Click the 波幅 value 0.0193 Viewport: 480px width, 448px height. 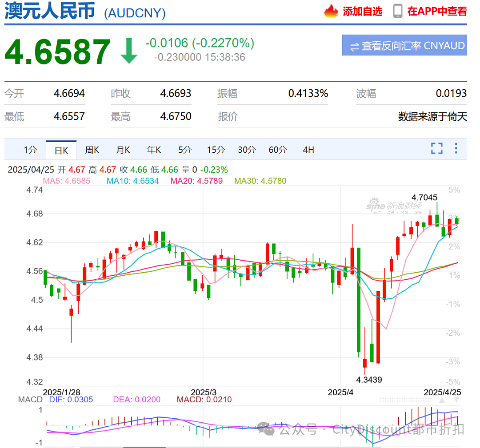[x=451, y=93]
